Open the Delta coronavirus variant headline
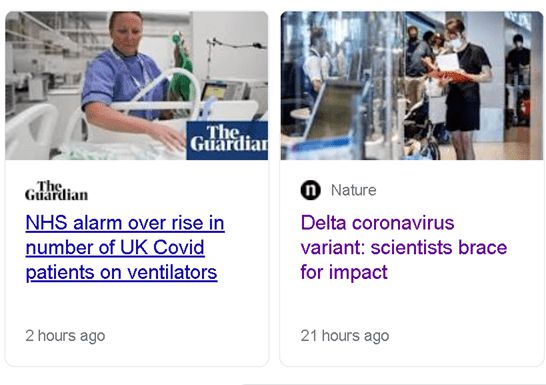This screenshot has width=546, height=385. [404, 248]
